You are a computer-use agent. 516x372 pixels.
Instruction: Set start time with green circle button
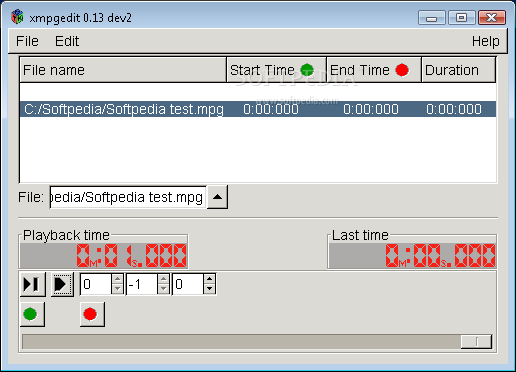[x=32, y=314]
